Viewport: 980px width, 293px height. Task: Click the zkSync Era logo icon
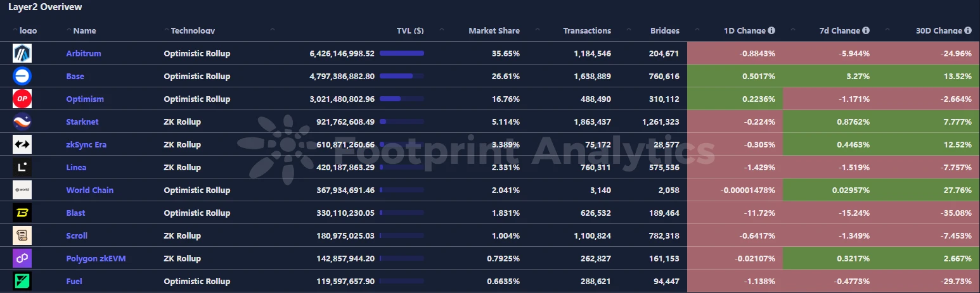click(x=22, y=145)
